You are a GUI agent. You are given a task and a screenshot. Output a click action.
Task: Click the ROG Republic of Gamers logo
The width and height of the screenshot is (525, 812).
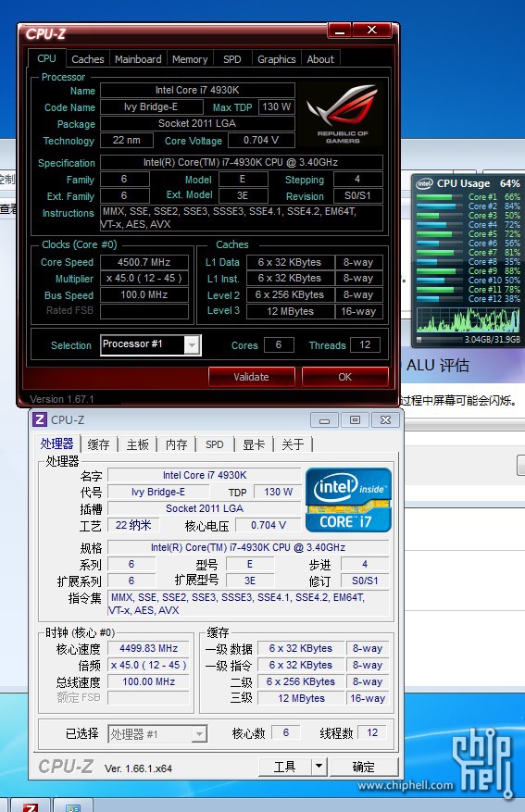coord(343,114)
